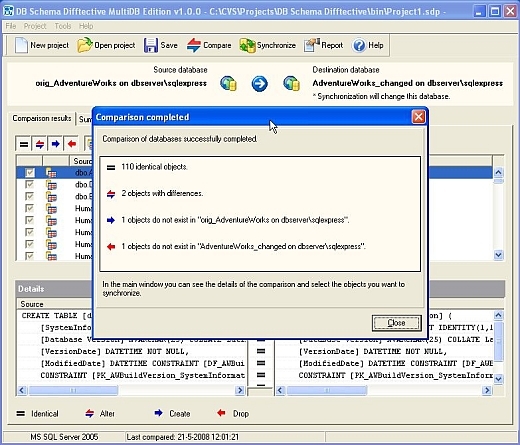Click the Drop legend red arrow icon

pos(221,413)
